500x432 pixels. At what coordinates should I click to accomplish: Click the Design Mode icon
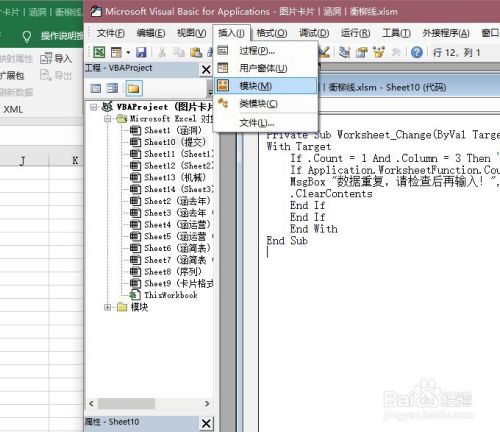[x=324, y=52]
